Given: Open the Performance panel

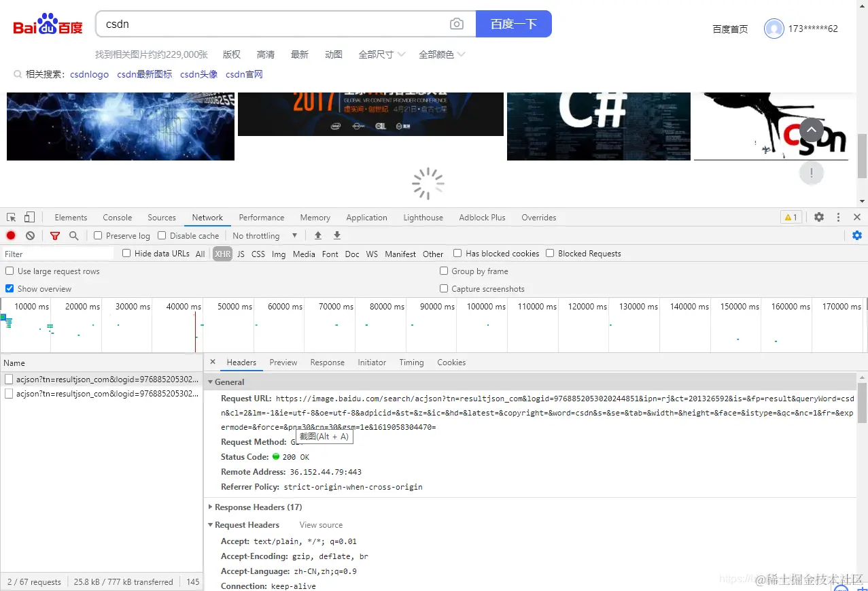Looking at the screenshot, I should 262,218.
